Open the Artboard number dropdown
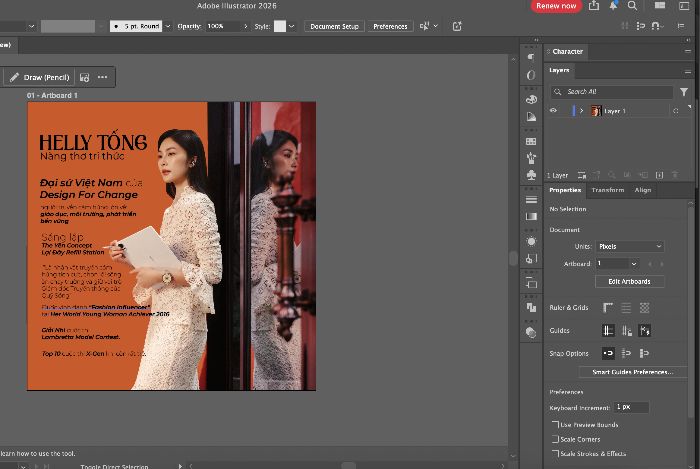Image resolution: width=700 pixels, height=469 pixels. click(x=633, y=264)
